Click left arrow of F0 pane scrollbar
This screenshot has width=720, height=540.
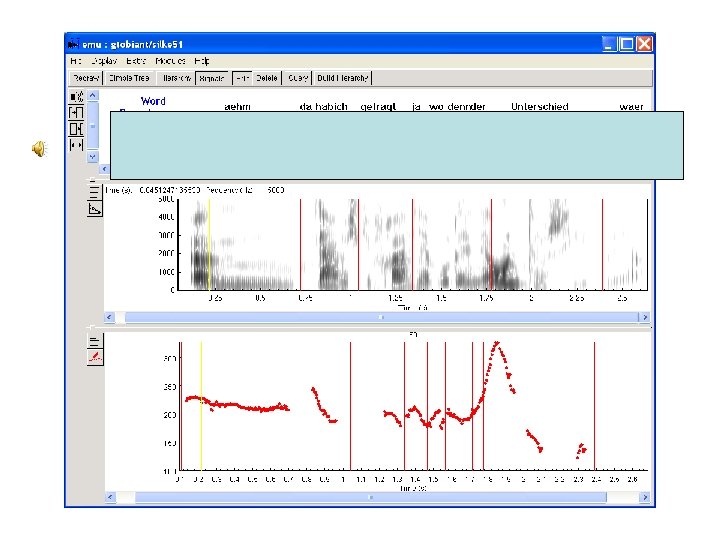[110, 497]
